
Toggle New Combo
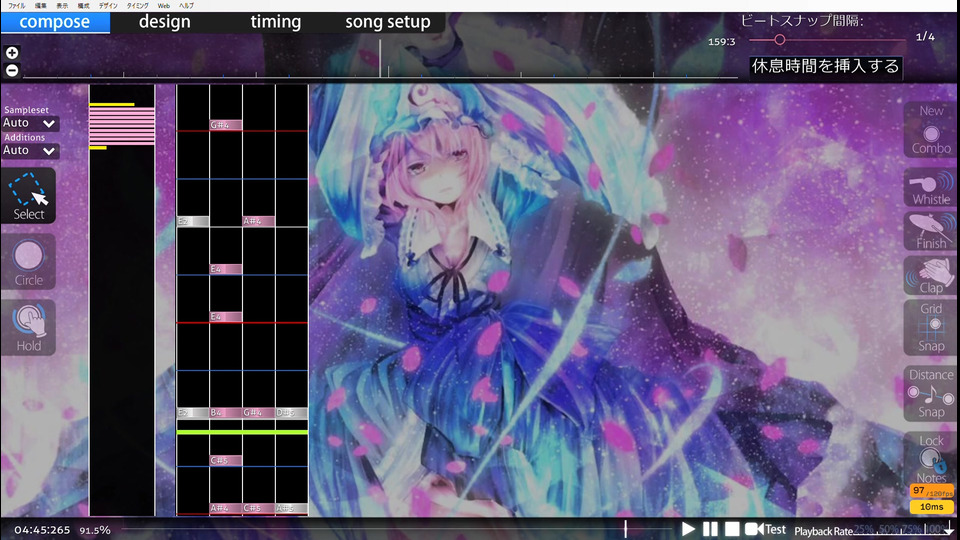click(931, 130)
